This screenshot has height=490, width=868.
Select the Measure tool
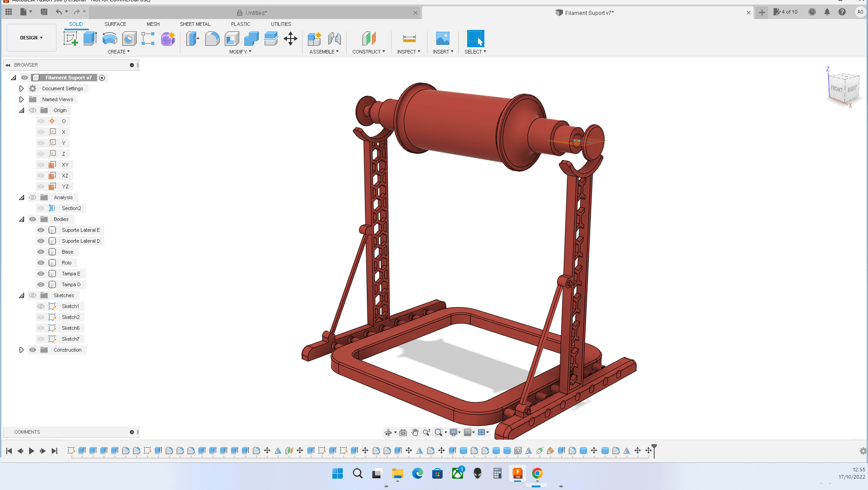click(x=409, y=39)
